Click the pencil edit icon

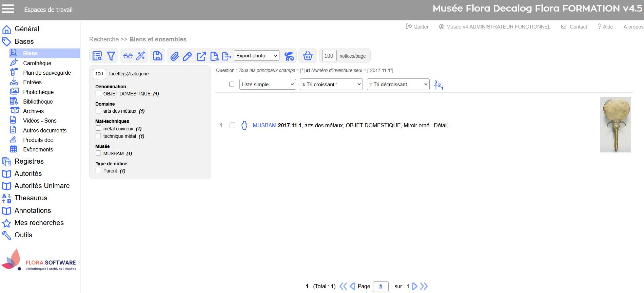188,56
